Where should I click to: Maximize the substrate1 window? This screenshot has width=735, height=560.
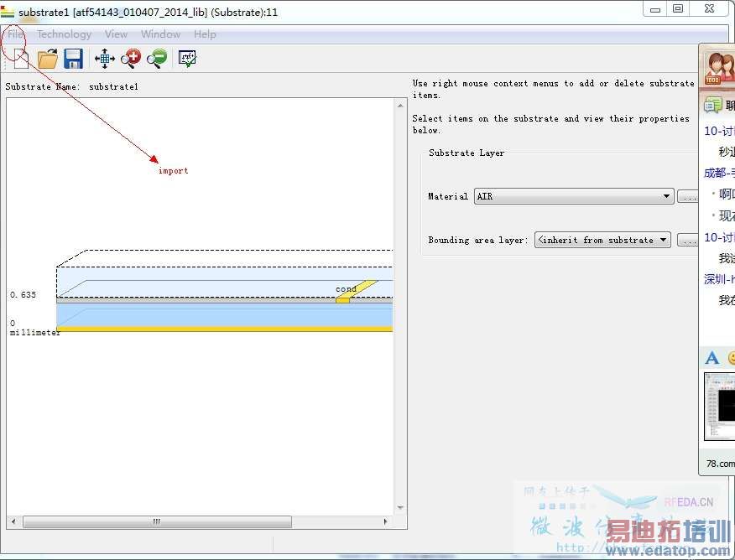click(x=678, y=9)
